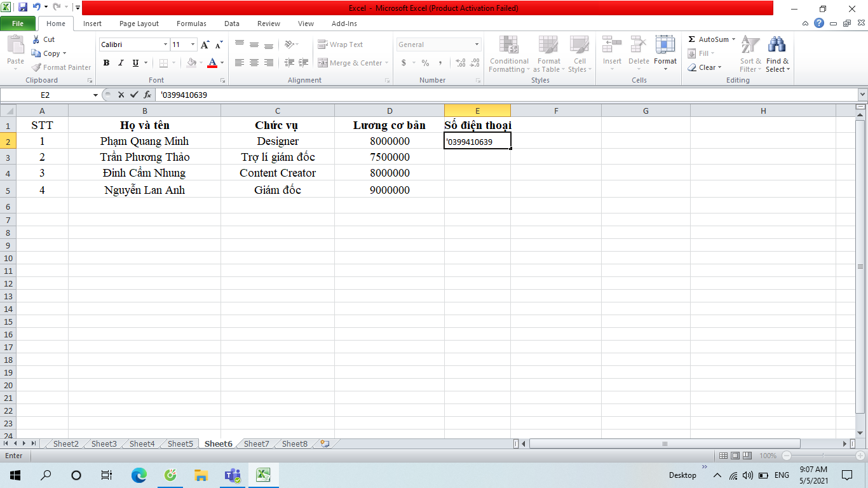
Task: Click the Name Box showing E2
Action: 46,95
